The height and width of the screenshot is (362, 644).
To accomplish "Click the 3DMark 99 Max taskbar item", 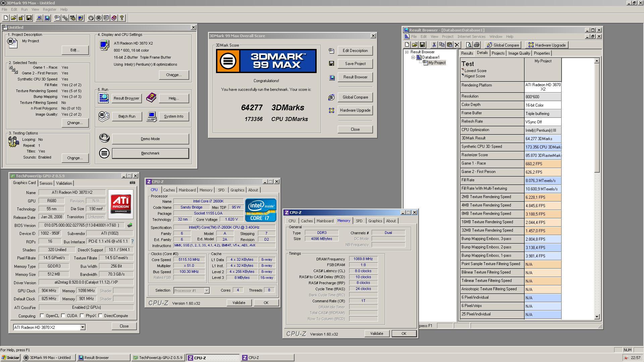I will [x=49, y=358].
